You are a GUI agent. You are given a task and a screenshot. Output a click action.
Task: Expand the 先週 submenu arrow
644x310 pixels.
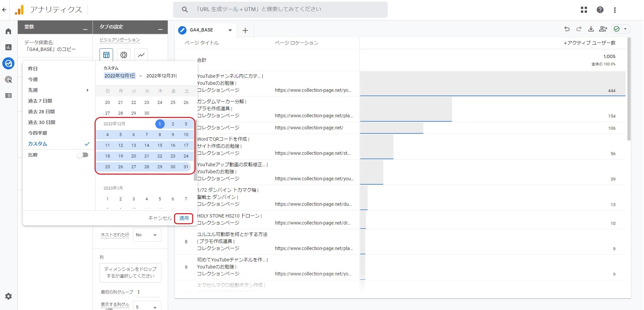88,90
